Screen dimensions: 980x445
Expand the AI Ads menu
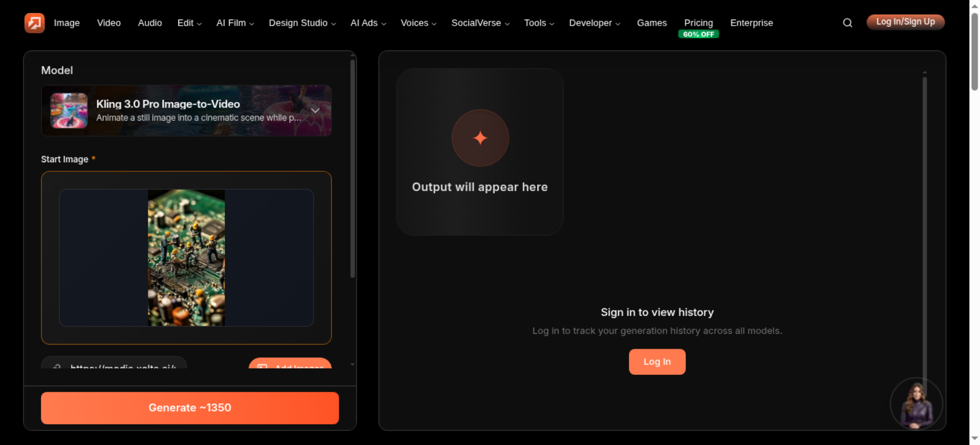368,23
